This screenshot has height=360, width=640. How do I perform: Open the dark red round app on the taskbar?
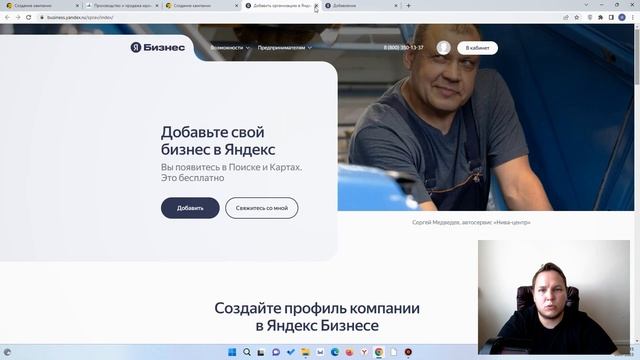point(408,352)
